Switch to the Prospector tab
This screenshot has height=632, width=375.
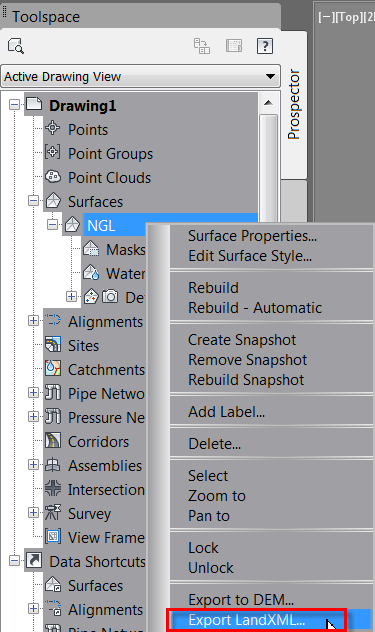click(294, 104)
